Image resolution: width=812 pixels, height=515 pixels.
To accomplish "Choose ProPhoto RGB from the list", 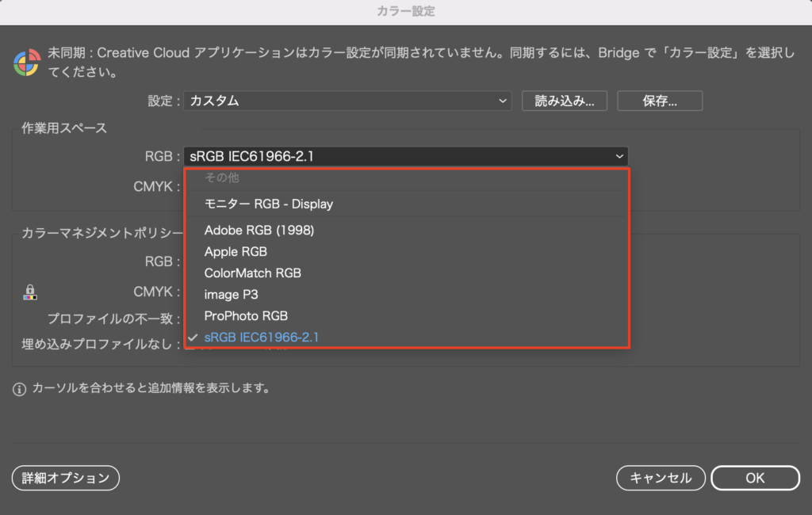I will pyautogui.click(x=246, y=316).
